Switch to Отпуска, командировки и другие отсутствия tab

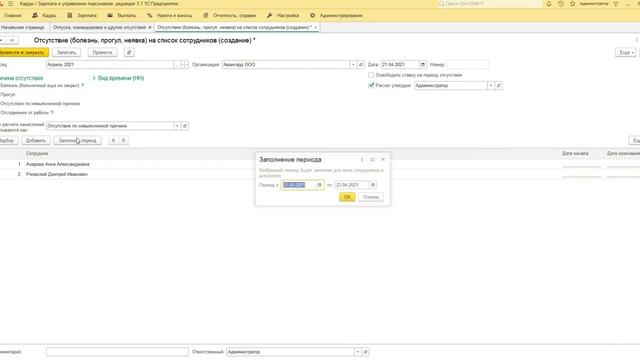click(x=99, y=27)
